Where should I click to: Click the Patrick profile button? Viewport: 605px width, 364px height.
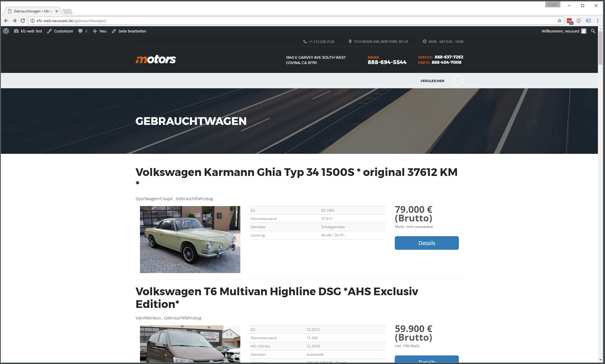[553, 4]
